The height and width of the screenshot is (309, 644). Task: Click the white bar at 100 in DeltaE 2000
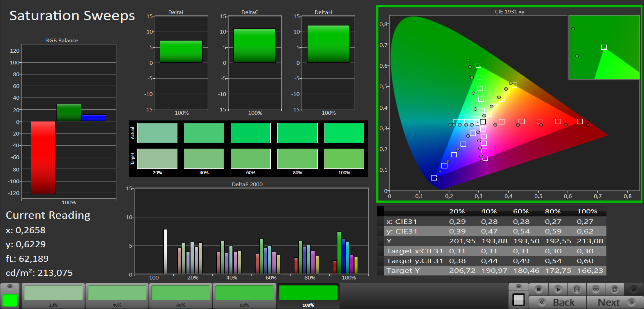pos(165,252)
